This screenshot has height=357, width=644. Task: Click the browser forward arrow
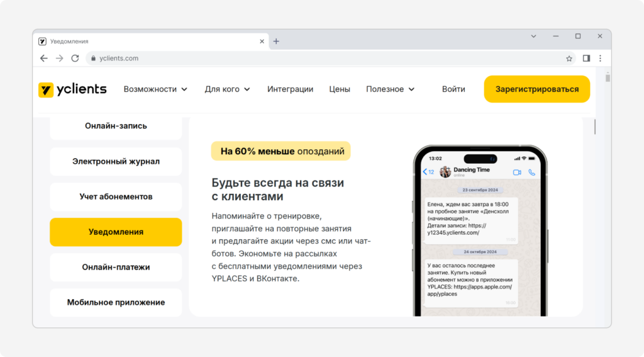click(x=60, y=59)
